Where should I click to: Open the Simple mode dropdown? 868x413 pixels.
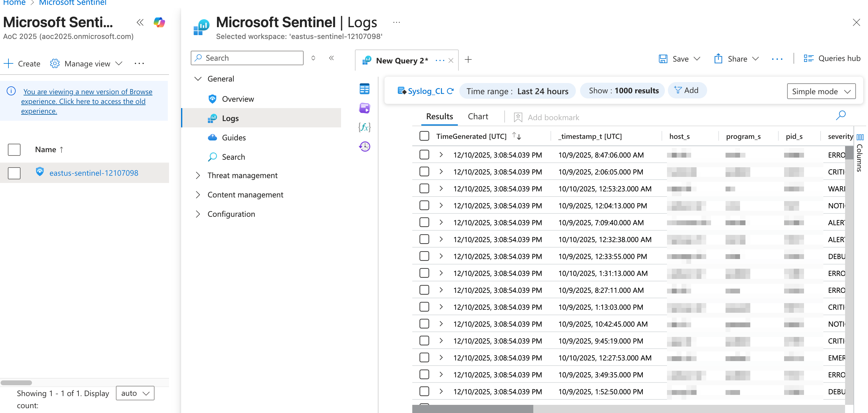point(821,91)
